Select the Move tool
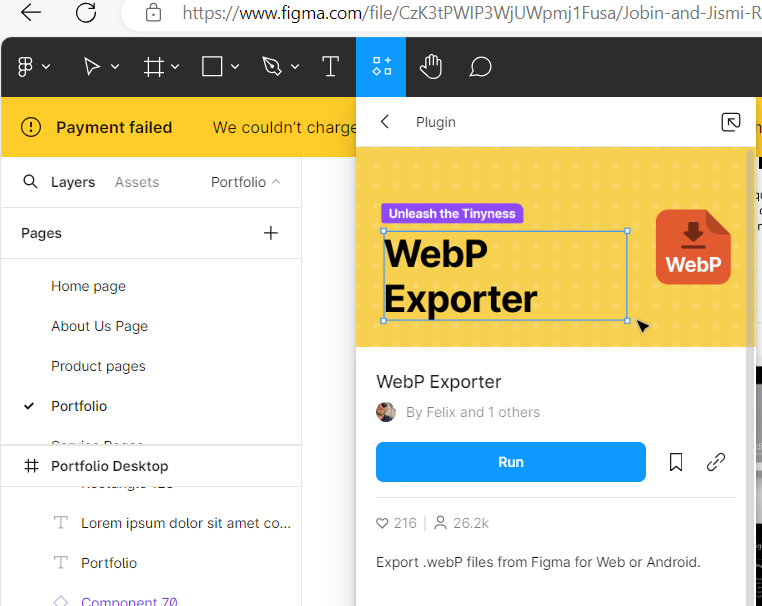 (91, 67)
